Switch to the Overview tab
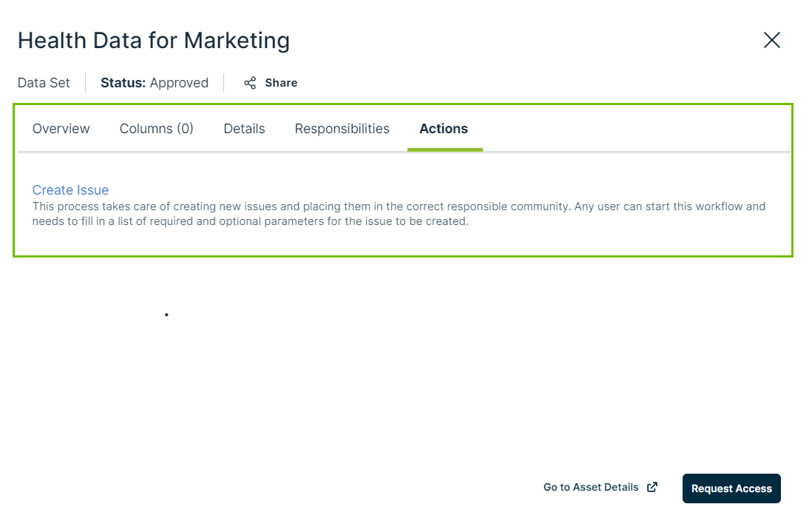This screenshot has height=524, width=812. coord(61,129)
